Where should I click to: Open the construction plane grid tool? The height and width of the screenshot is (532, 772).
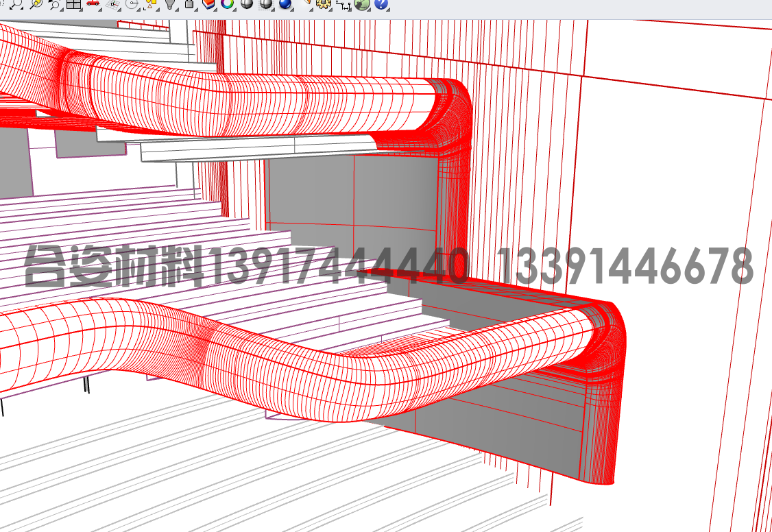pos(112,4)
